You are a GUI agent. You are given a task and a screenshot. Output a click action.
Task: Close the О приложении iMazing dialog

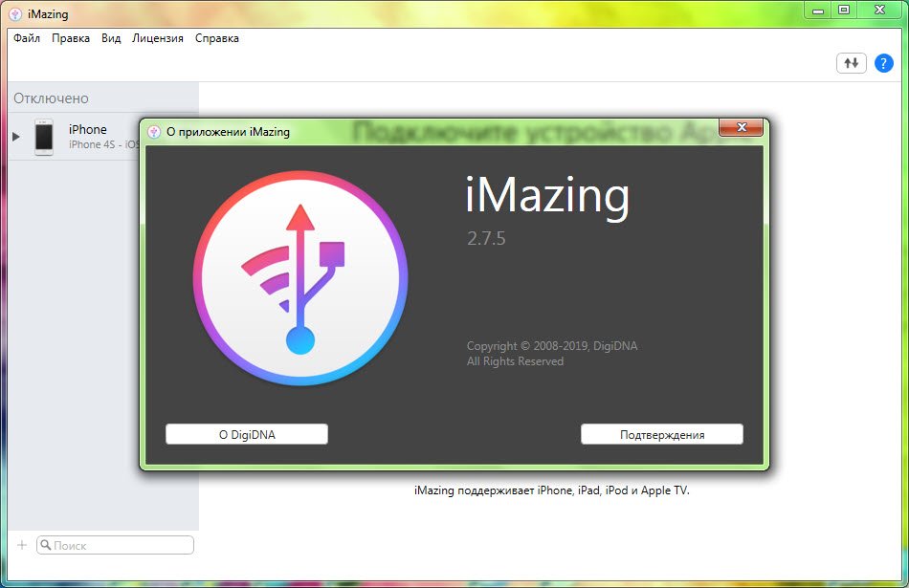(741, 127)
